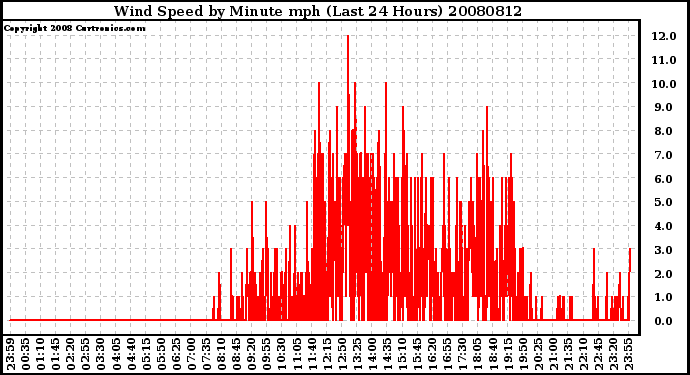The image size is (690, 375).
Task: Click the 13:25 time label
Action: coord(356,355)
